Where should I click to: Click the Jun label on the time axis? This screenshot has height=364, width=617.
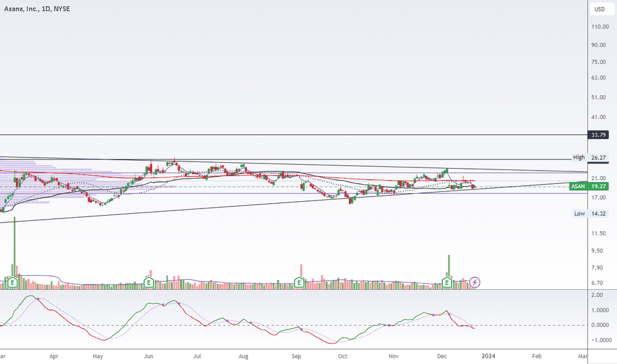(x=148, y=356)
